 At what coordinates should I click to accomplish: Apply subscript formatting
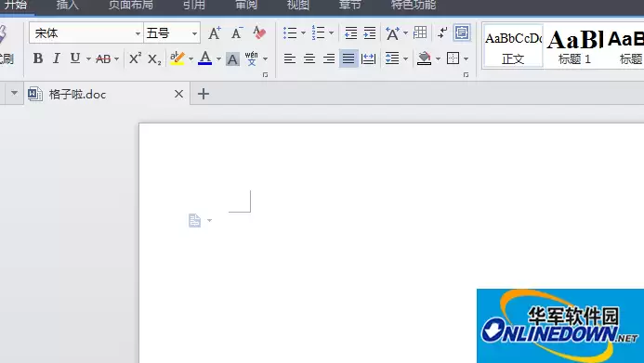154,59
